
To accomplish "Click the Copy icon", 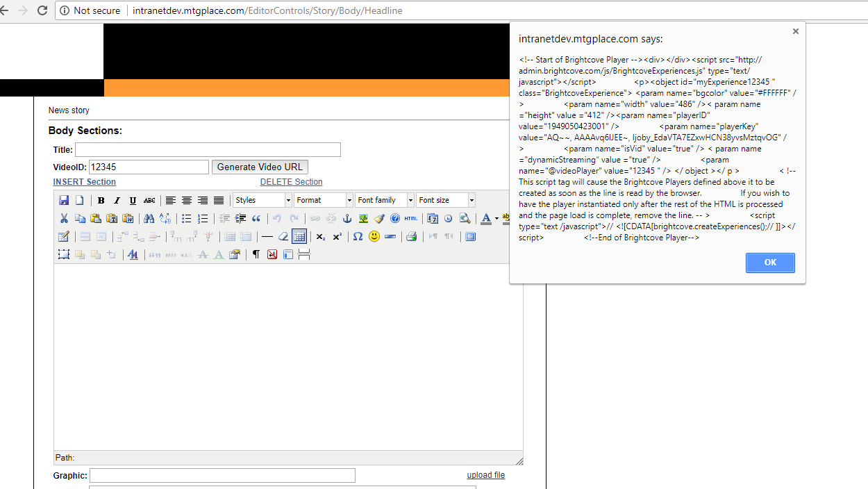I will point(80,218).
